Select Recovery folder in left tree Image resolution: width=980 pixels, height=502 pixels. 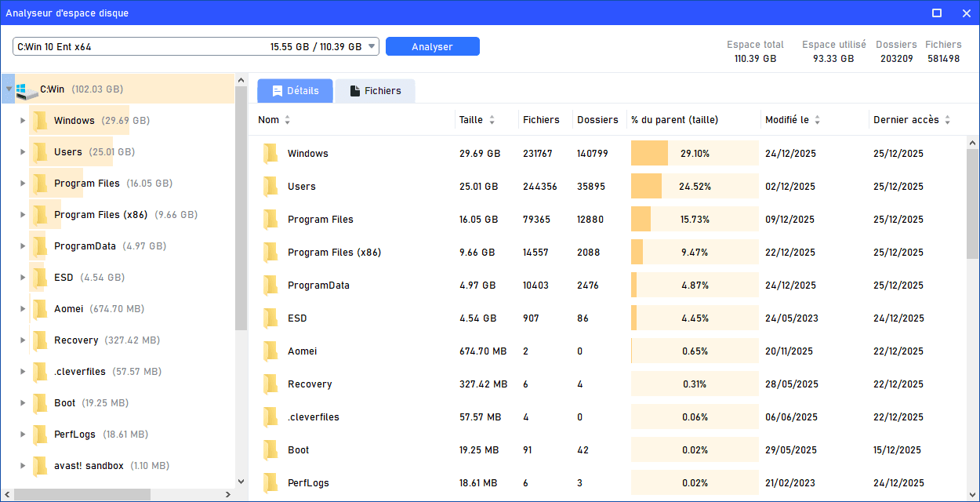click(76, 340)
